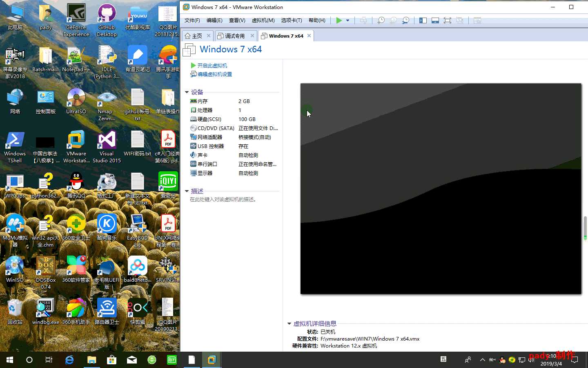Click the green power-on play button
The width and height of the screenshot is (588, 368).
click(x=339, y=20)
